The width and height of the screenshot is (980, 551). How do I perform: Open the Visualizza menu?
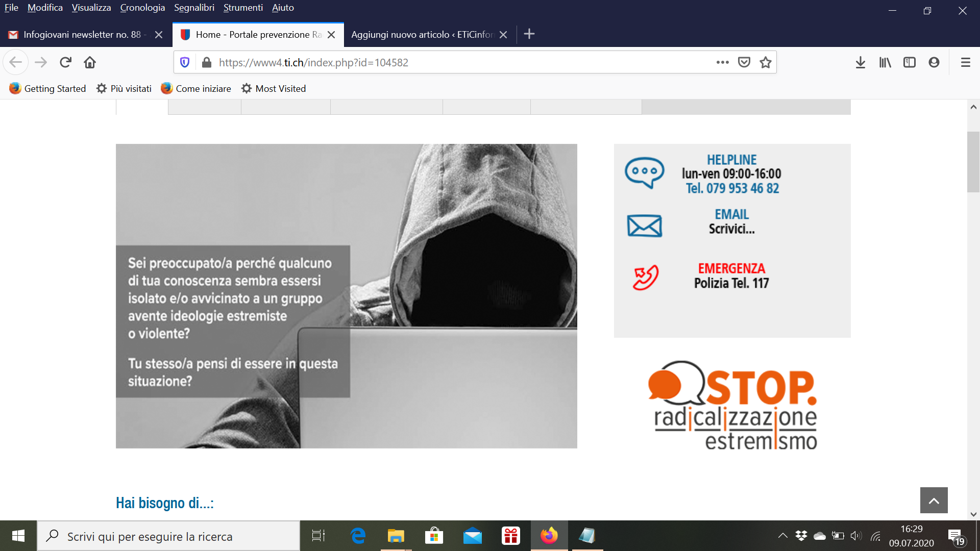(91, 8)
